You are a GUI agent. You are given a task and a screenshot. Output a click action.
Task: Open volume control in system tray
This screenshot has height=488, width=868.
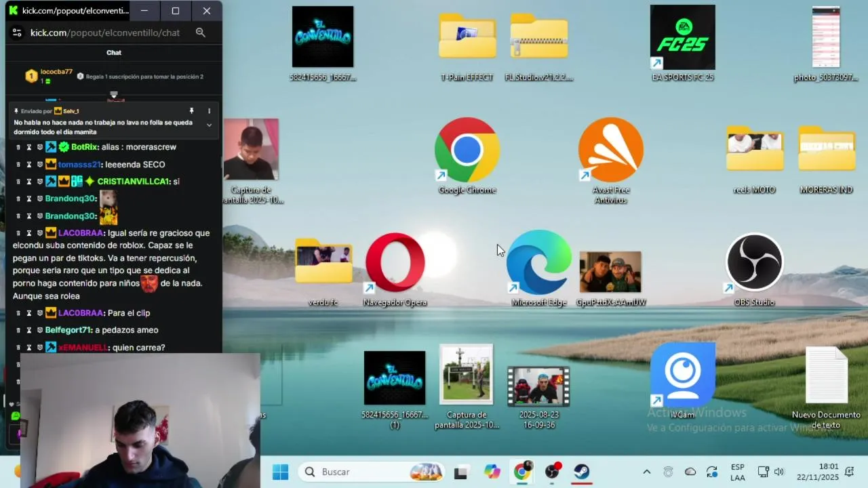tap(779, 472)
